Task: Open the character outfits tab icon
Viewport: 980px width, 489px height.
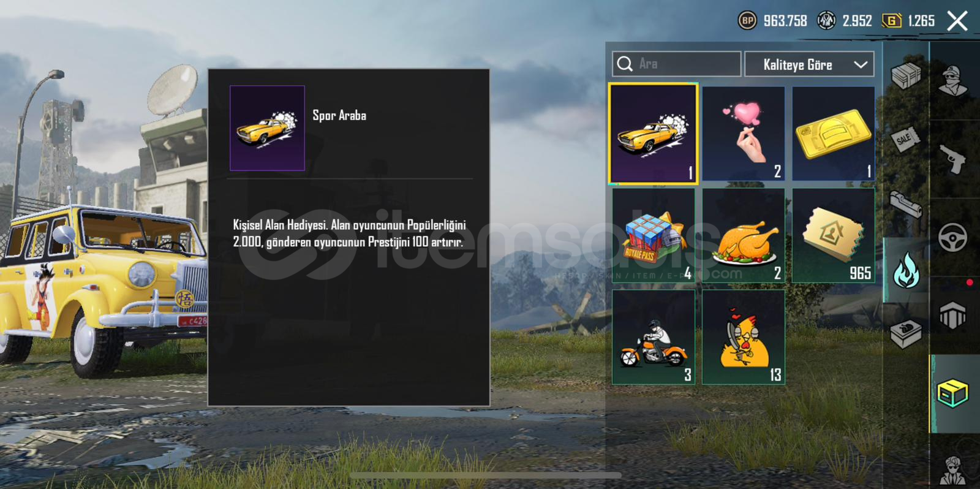Action: pos(953,81)
